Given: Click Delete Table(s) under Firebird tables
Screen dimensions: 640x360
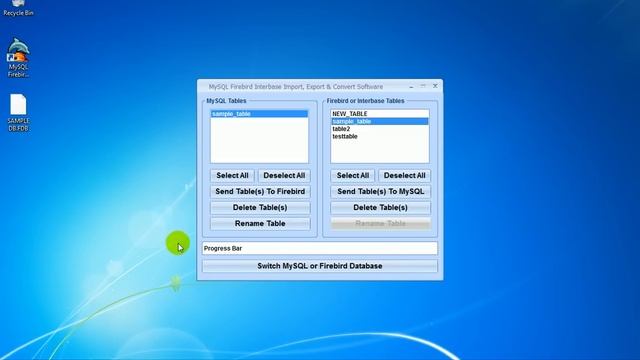Looking at the screenshot, I should [380, 207].
